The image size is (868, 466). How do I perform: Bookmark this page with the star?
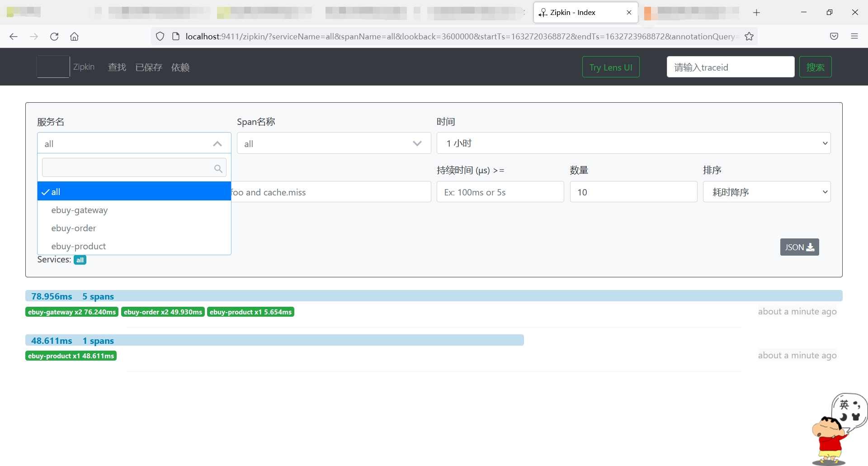click(x=749, y=36)
